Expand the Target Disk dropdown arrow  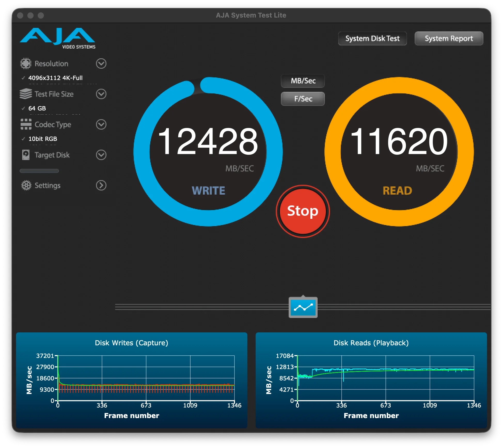[x=101, y=155]
